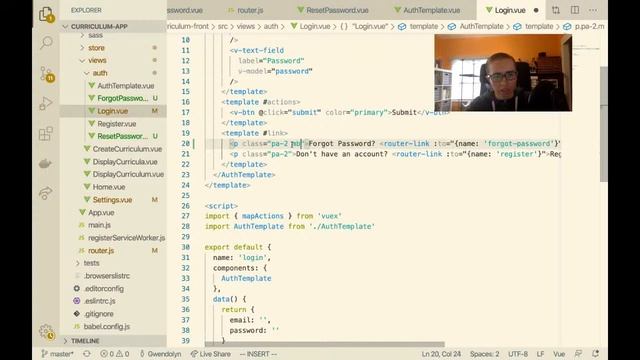Open the Search view icon
The width and height of the screenshot is (640, 360).
pos(46,42)
